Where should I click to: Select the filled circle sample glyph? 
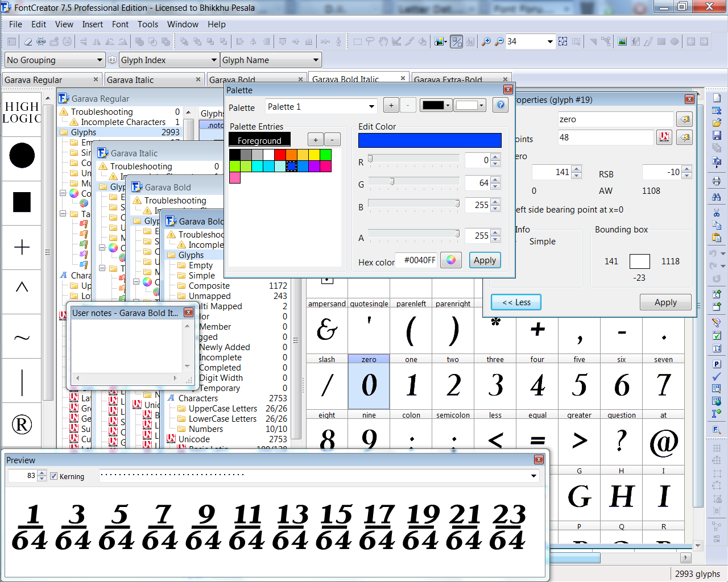22,155
